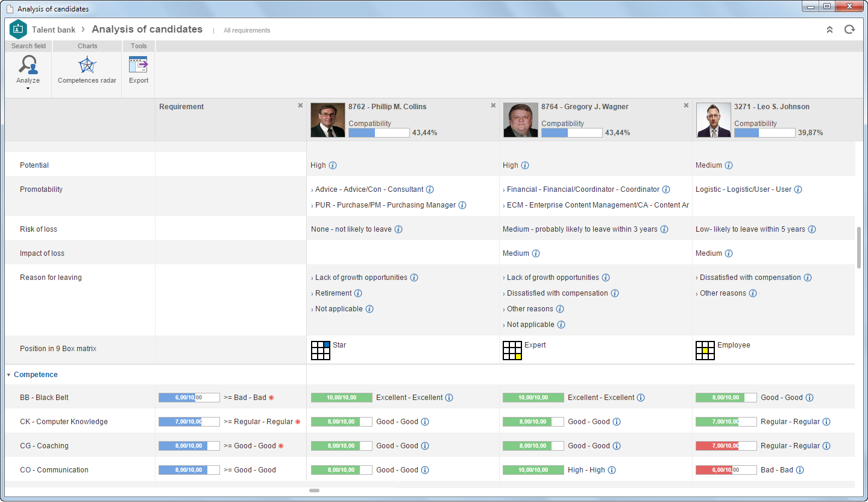Screen dimensions: 868x502
Task: Click the Charts group label
Action: click(x=87, y=46)
